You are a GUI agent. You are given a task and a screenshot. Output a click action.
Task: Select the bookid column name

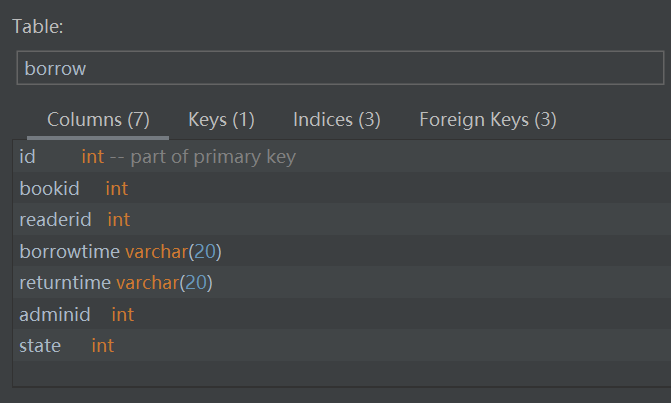coord(49,188)
